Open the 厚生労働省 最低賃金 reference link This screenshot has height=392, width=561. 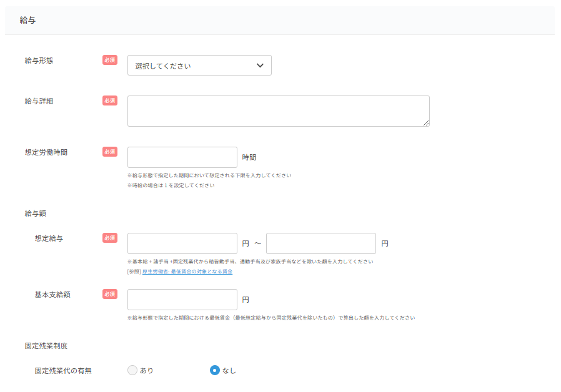pyautogui.click(x=187, y=272)
